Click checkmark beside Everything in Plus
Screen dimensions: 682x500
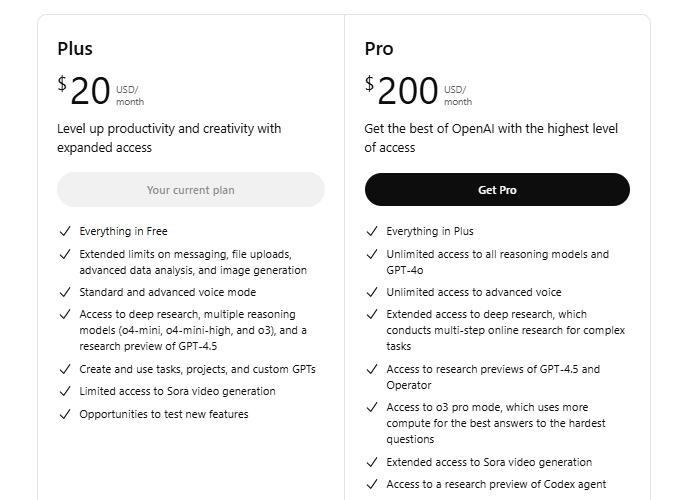coord(372,231)
